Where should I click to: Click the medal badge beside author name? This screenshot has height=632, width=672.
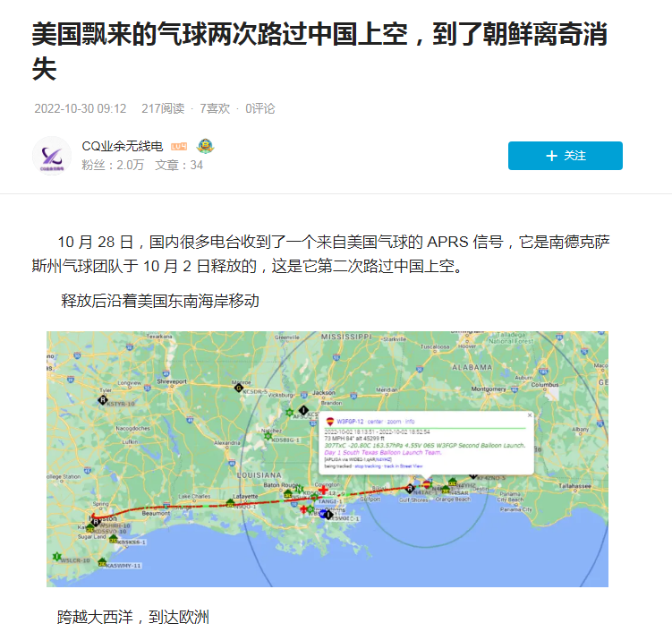click(x=205, y=146)
